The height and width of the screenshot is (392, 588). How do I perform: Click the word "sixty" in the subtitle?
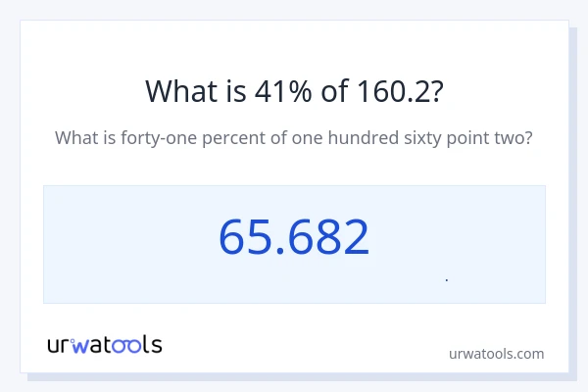coord(418,138)
